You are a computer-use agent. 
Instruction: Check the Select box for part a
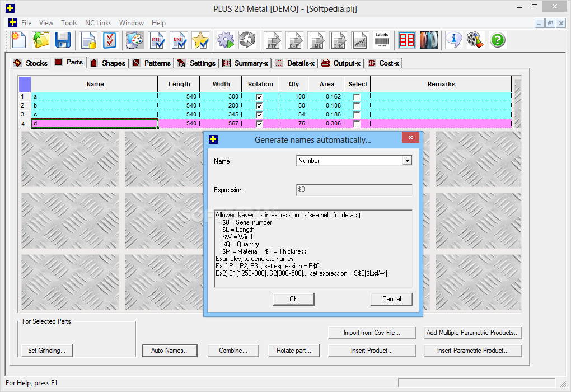pos(357,97)
